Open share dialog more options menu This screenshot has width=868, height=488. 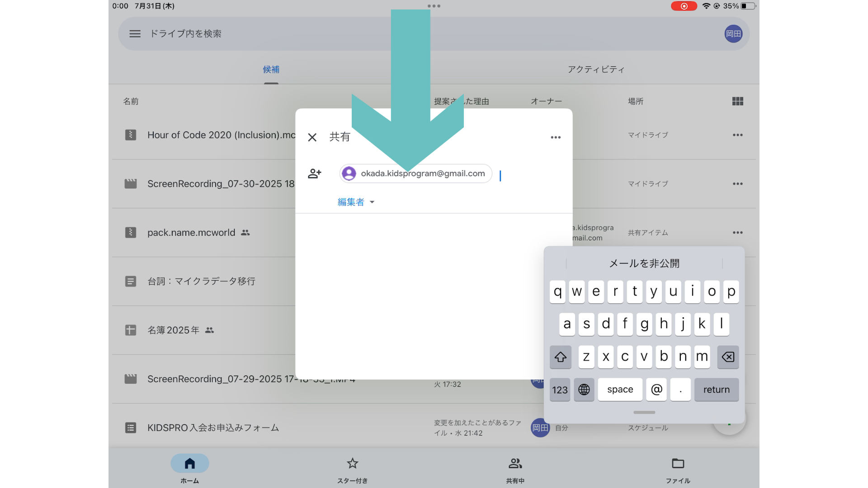coord(556,137)
